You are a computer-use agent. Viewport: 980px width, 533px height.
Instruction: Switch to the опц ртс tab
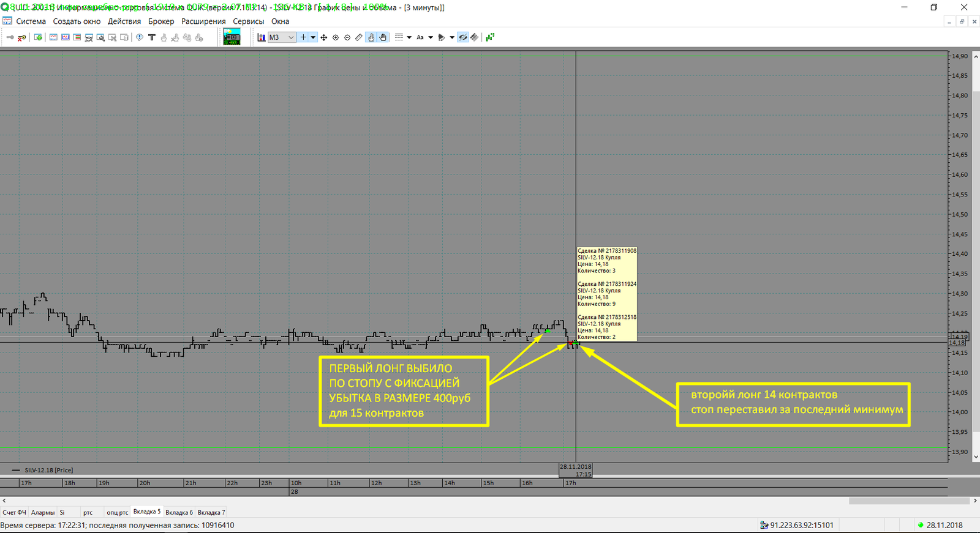tap(118, 512)
